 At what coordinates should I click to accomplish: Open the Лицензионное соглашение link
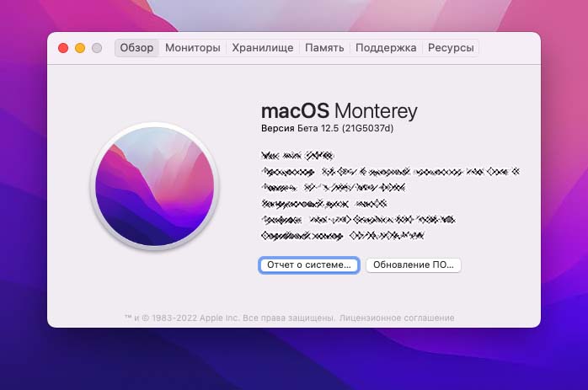point(397,318)
